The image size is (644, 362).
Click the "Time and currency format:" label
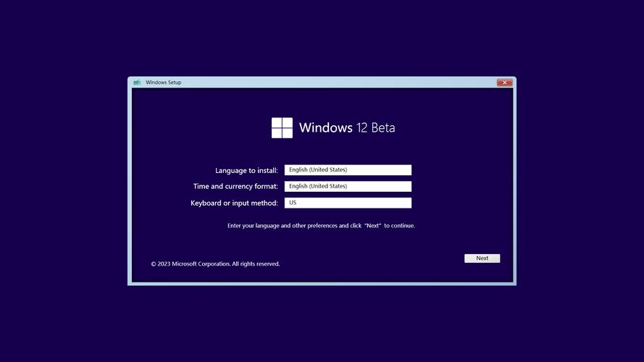[x=235, y=186]
